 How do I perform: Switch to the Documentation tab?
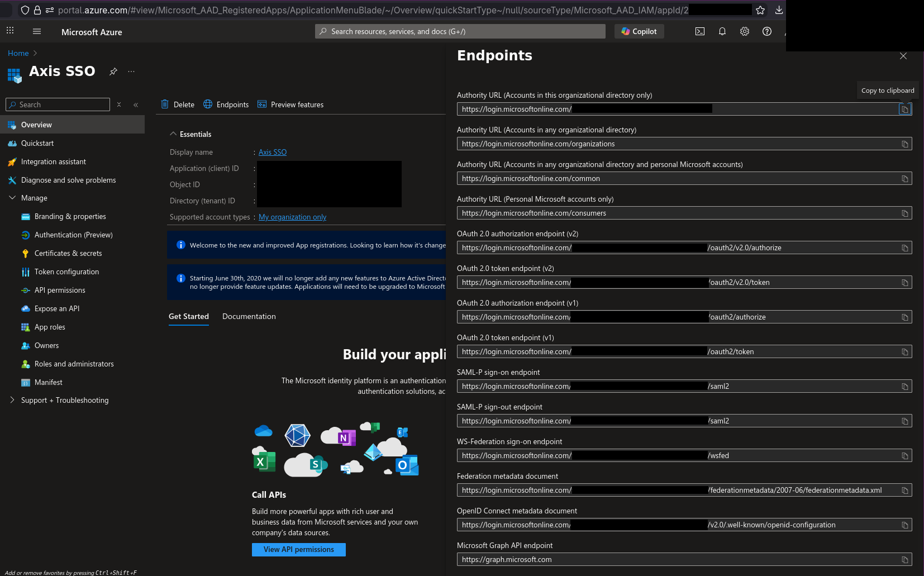pos(249,316)
